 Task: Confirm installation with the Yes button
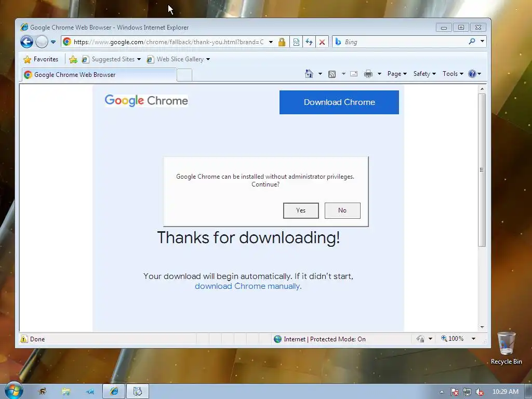301,210
